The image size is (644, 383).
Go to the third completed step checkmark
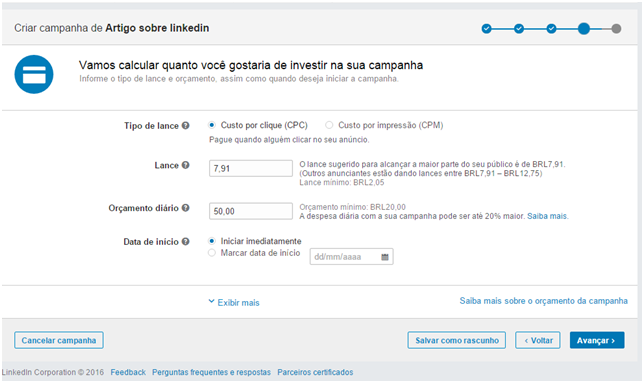[x=552, y=29]
